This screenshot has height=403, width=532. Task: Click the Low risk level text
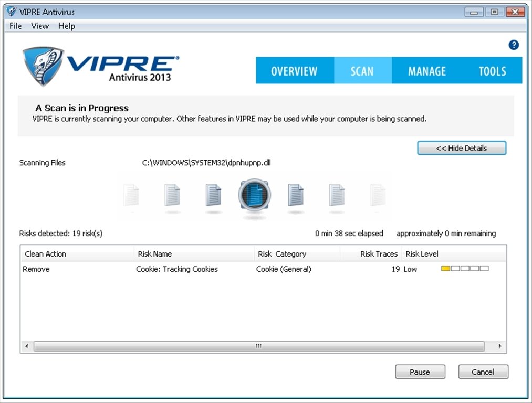click(410, 269)
